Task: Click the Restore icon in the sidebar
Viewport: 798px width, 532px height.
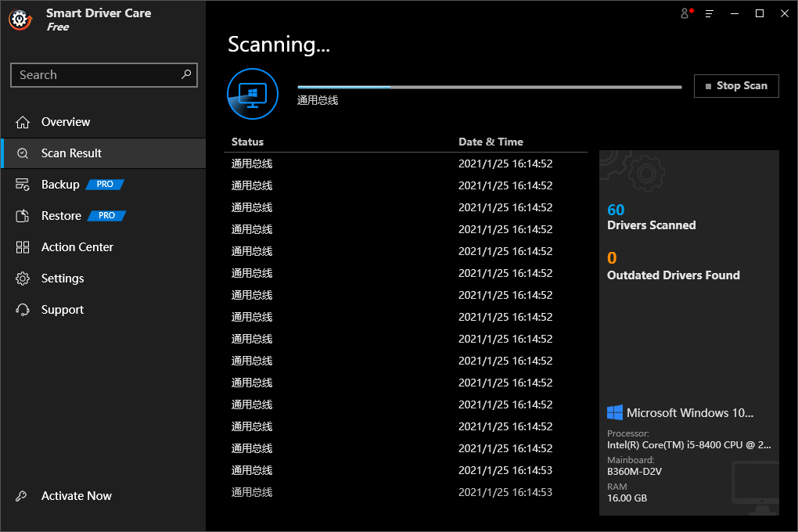Action: (23, 216)
